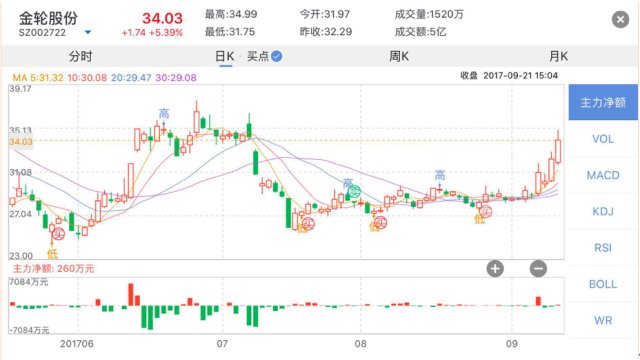Zoom out the K-line chart with minus icon
Viewport: 640px width, 360px height.
(x=538, y=269)
